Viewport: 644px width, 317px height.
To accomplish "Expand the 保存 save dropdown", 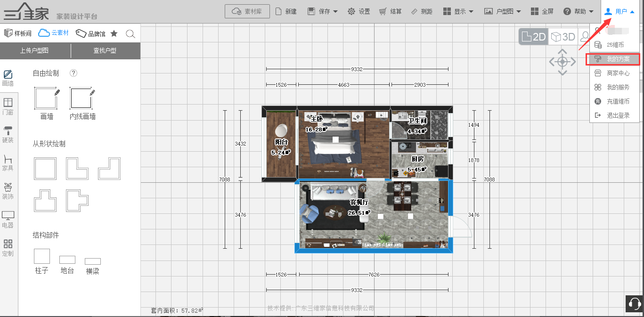I will (323, 11).
